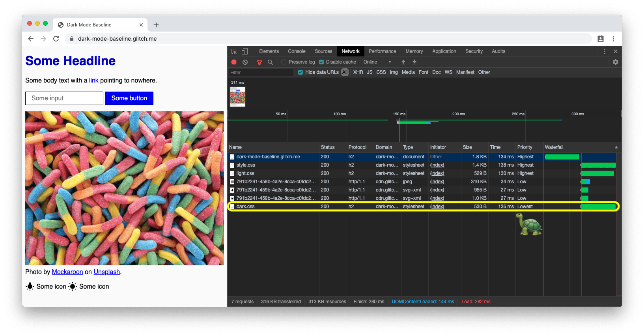The image size is (644, 336).
Task: Clear the network log
Action: tap(245, 62)
